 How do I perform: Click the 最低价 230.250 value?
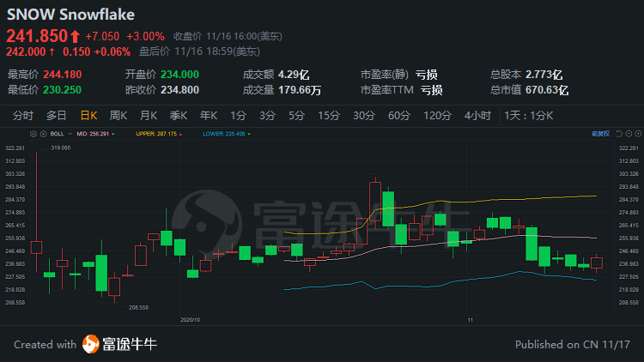pyautogui.click(x=63, y=90)
